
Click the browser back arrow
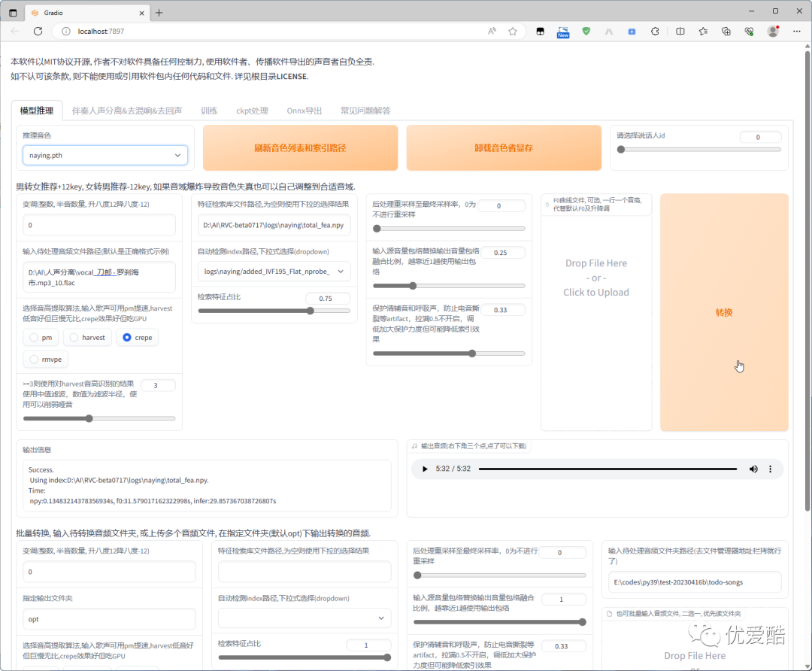[15, 31]
